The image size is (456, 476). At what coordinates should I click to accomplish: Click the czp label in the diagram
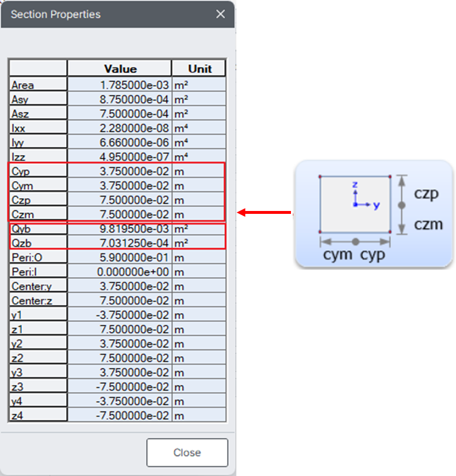tap(426, 194)
